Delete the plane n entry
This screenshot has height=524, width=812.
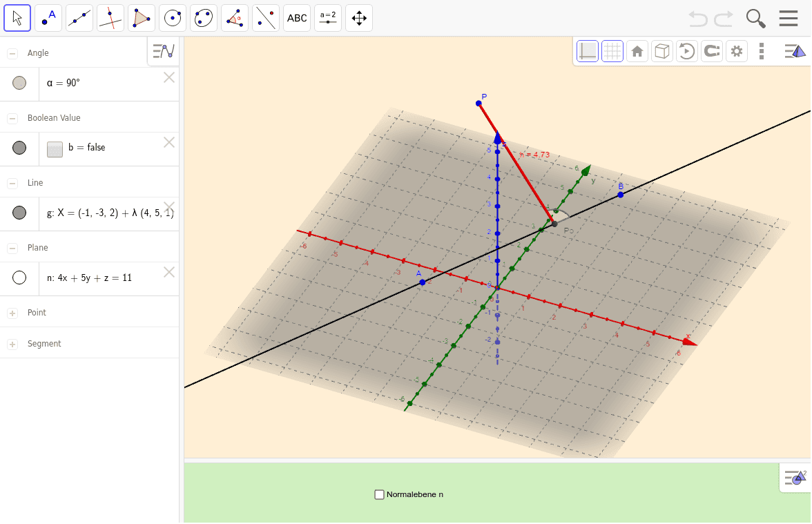click(x=168, y=272)
